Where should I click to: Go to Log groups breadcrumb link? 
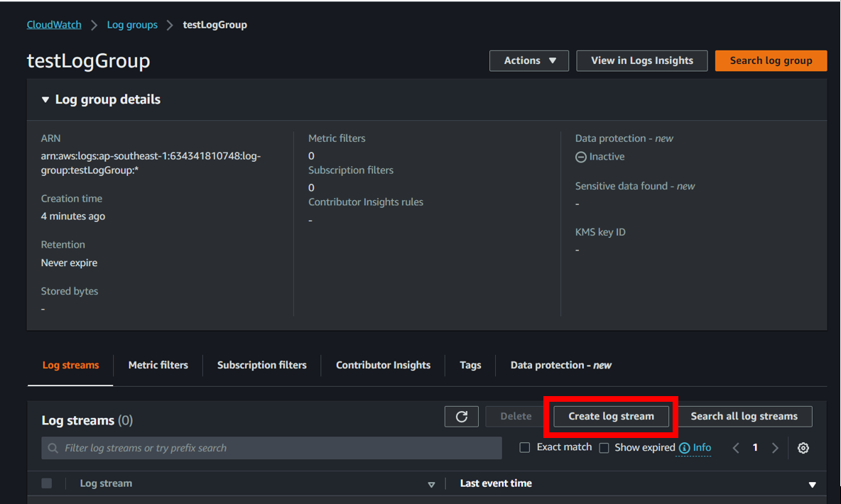(x=132, y=25)
